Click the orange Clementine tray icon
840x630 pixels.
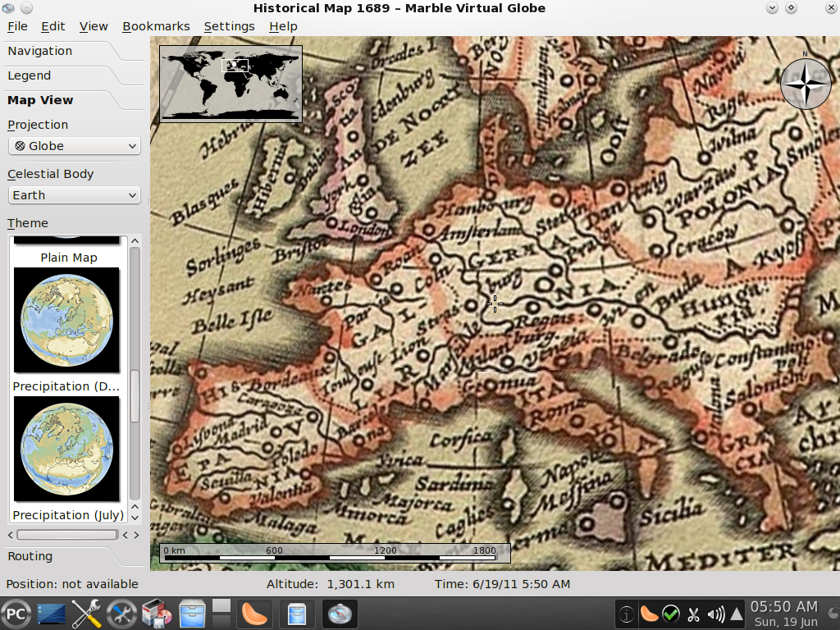649,614
